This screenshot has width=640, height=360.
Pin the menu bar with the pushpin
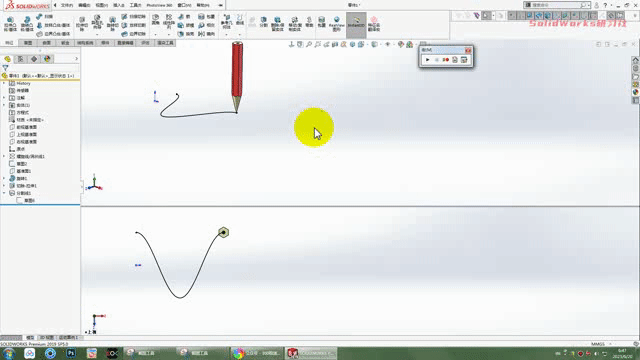point(220,5)
